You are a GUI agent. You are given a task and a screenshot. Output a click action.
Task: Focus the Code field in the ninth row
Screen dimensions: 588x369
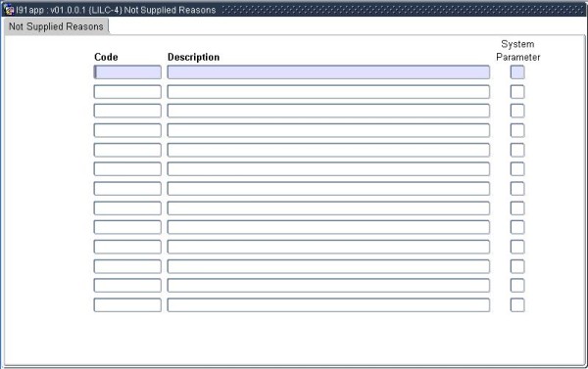[127, 227]
